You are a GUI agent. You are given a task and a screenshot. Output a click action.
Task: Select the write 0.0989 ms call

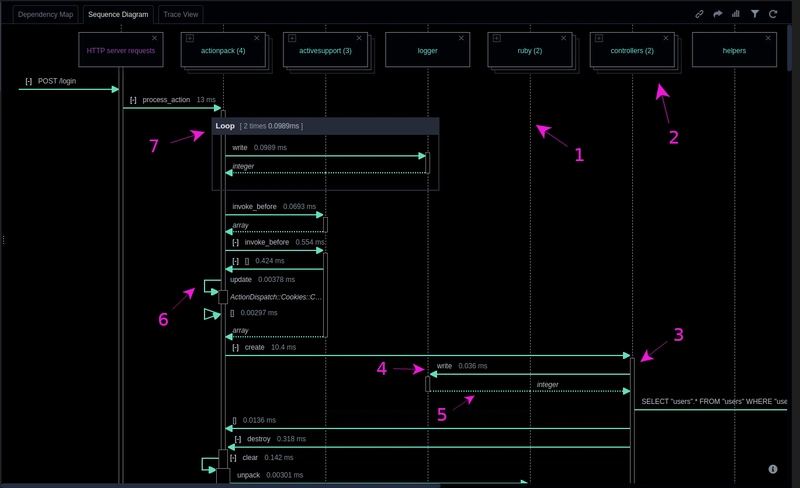pyautogui.click(x=259, y=148)
